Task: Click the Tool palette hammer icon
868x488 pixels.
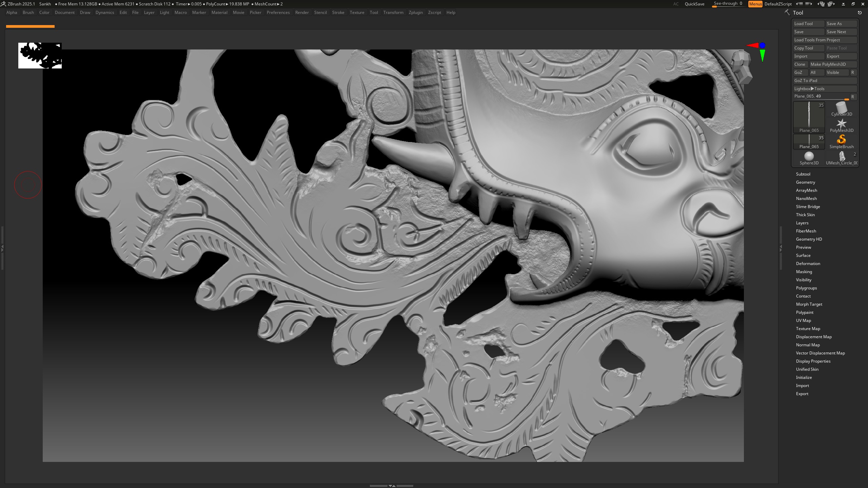Action: pyautogui.click(x=787, y=13)
